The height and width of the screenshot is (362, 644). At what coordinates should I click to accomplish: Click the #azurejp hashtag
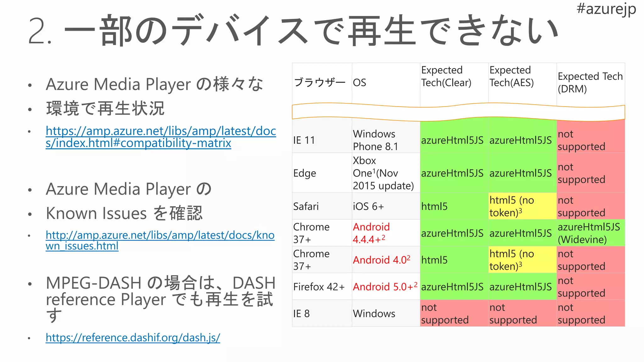coord(606,9)
